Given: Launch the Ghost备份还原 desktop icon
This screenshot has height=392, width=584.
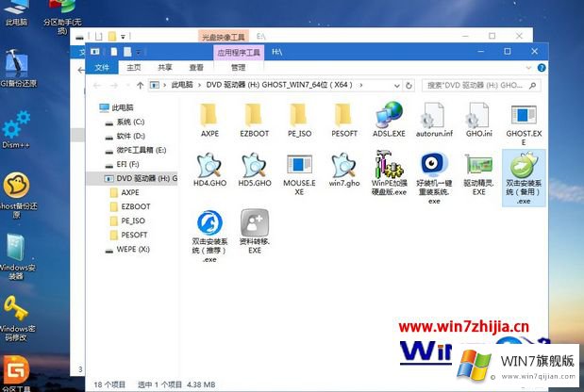Looking at the screenshot, I should (16, 195).
